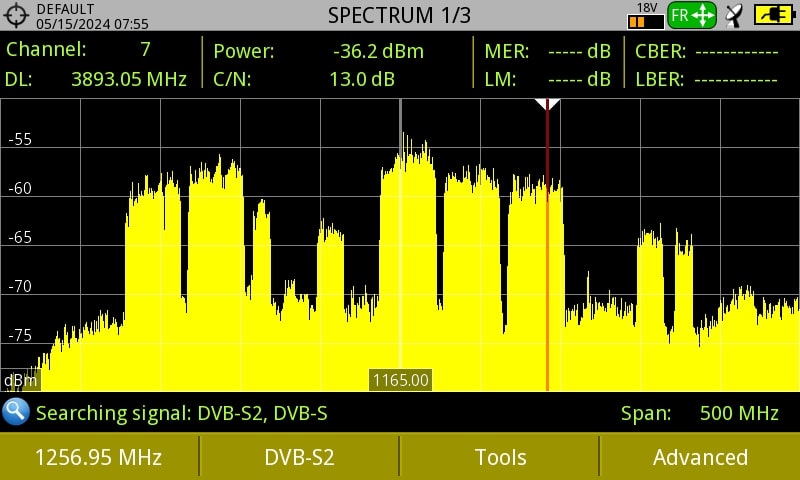
Task: Tap the -55 level axis label
Action: coord(20,139)
